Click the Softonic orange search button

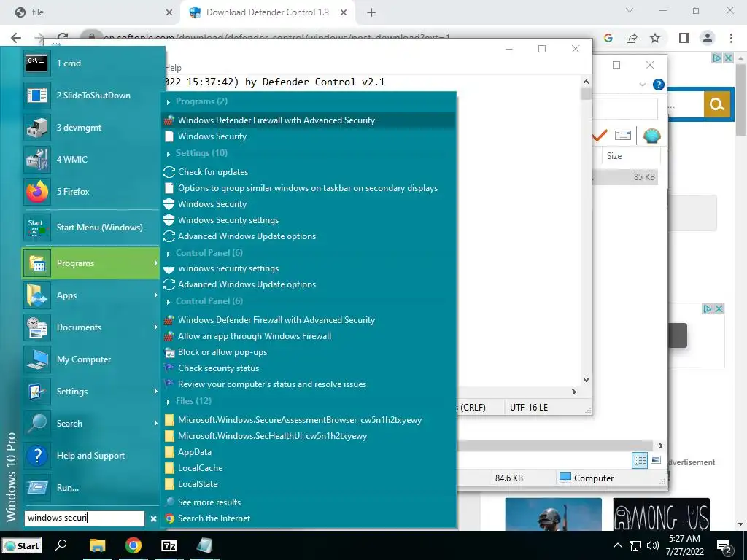[x=717, y=104]
